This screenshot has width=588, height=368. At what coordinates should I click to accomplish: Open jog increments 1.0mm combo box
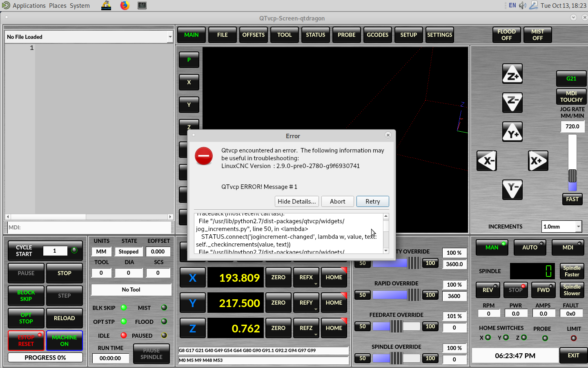pos(561,227)
